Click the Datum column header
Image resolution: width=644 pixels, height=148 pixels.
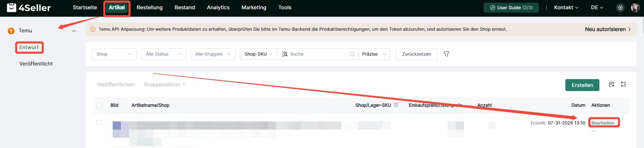pos(578,105)
